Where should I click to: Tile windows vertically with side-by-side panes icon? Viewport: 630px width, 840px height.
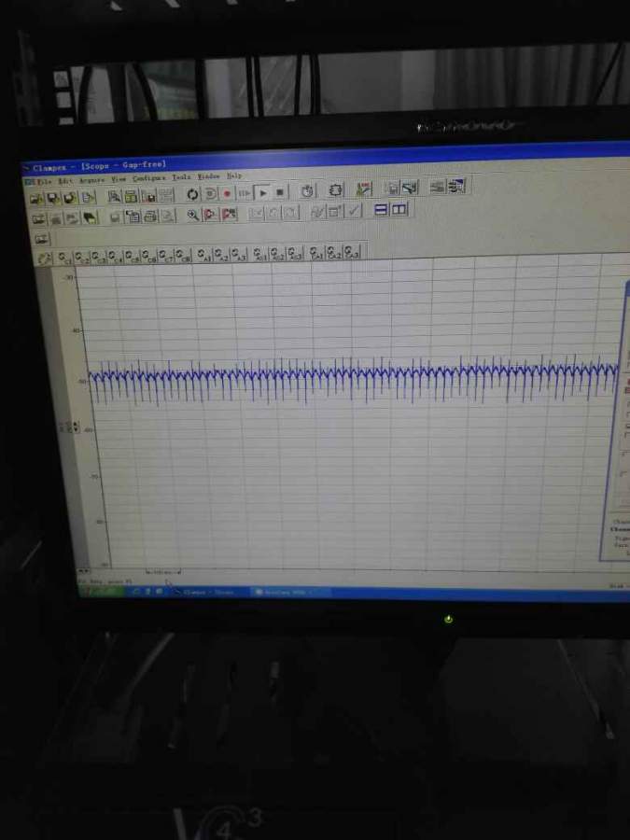click(399, 209)
